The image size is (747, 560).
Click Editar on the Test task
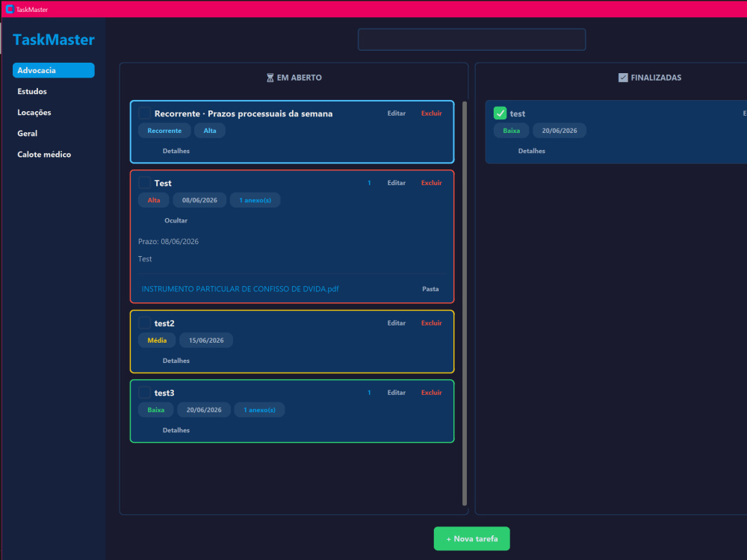[x=397, y=183]
